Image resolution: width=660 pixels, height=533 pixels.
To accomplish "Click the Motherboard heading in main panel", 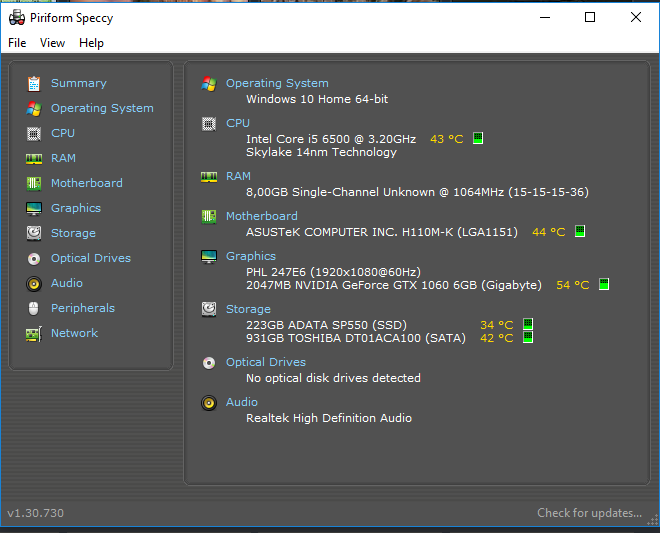I will [261, 216].
